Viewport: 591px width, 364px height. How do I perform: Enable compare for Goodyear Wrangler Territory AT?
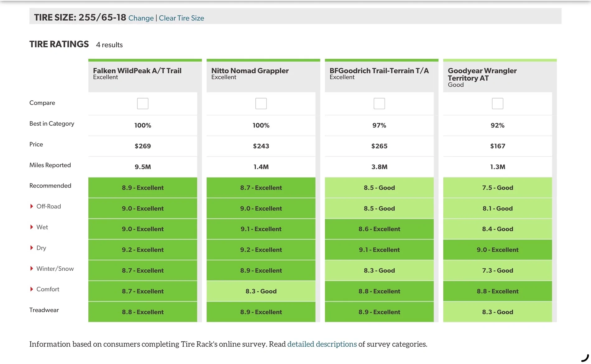click(x=497, y=104)
